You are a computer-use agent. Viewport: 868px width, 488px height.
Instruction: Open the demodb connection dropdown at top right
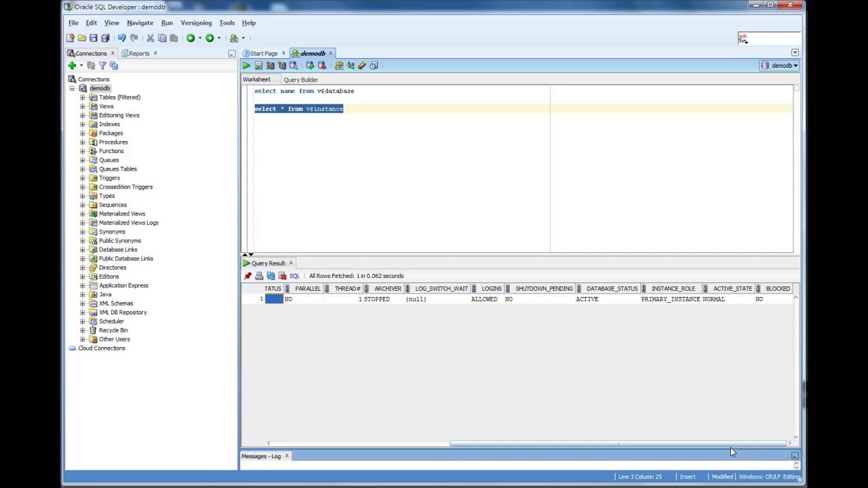tap(780, 66)
